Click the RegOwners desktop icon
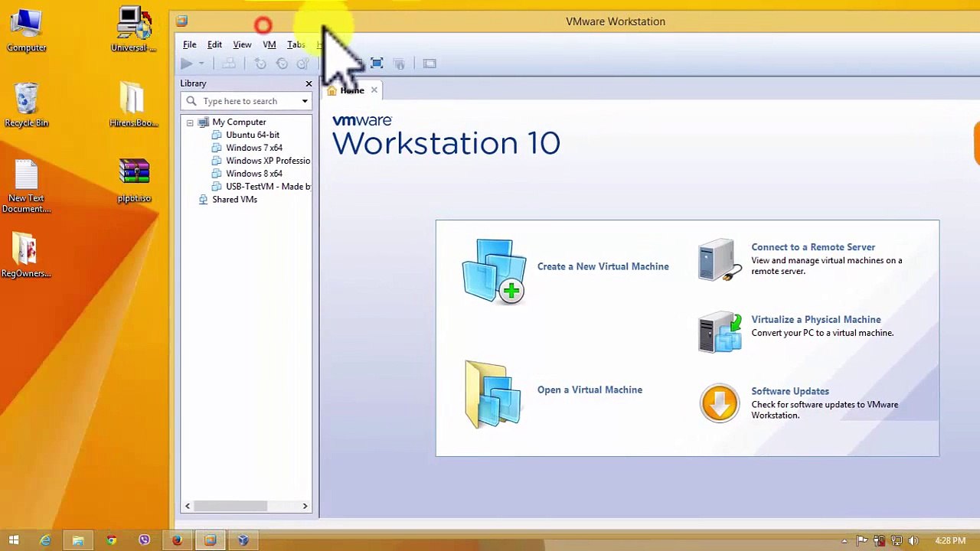The image size is (980, 551). [x=26, y=255]
